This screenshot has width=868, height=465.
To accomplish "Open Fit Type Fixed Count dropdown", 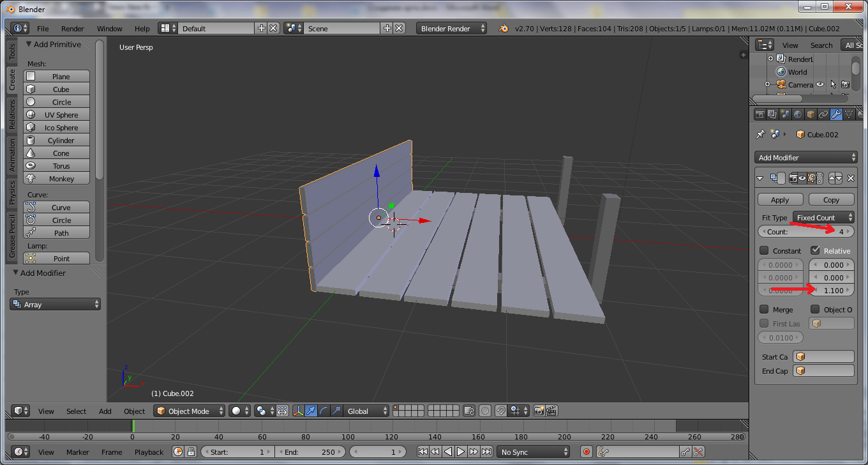I will pyautogui.click(x=823, y=217).
